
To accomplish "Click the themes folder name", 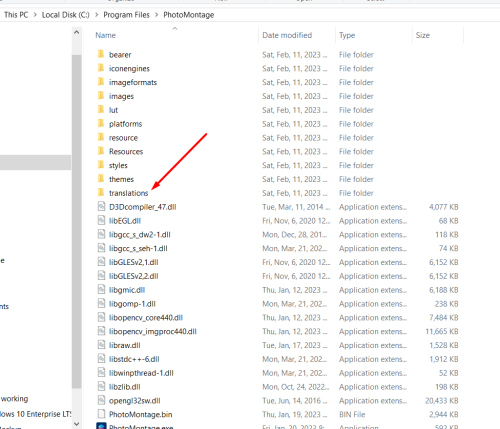I will [121, 179].
